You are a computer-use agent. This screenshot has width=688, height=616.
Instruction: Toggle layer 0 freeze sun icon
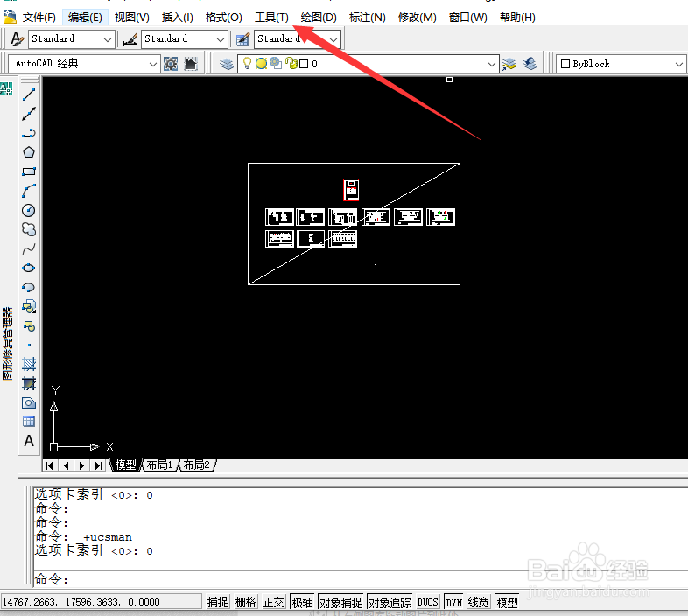point(261,64)
